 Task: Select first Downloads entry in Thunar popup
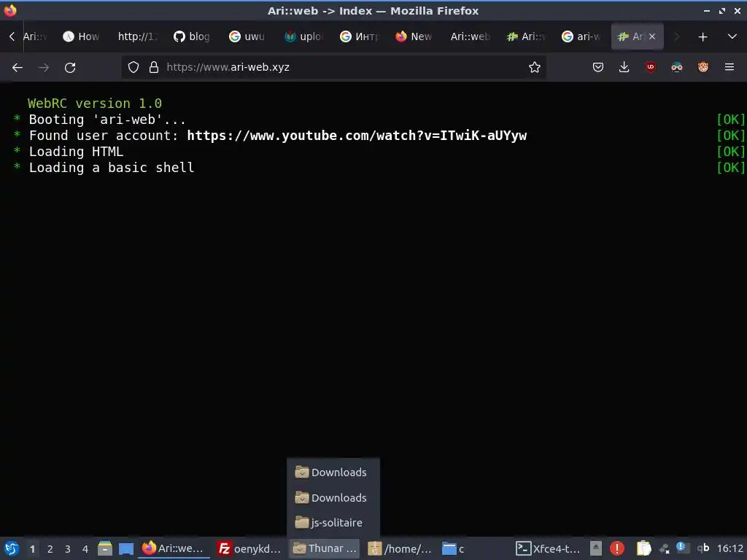333,472
